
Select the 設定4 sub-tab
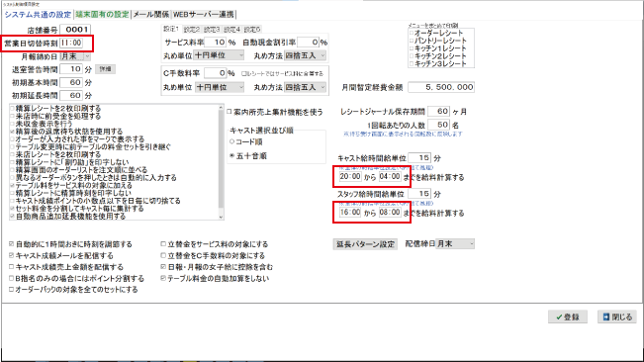point(231,30)
